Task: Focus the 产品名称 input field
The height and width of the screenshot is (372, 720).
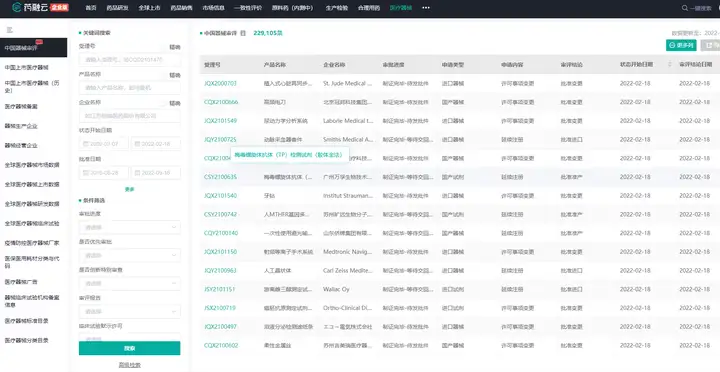Action: pos(129,87)
